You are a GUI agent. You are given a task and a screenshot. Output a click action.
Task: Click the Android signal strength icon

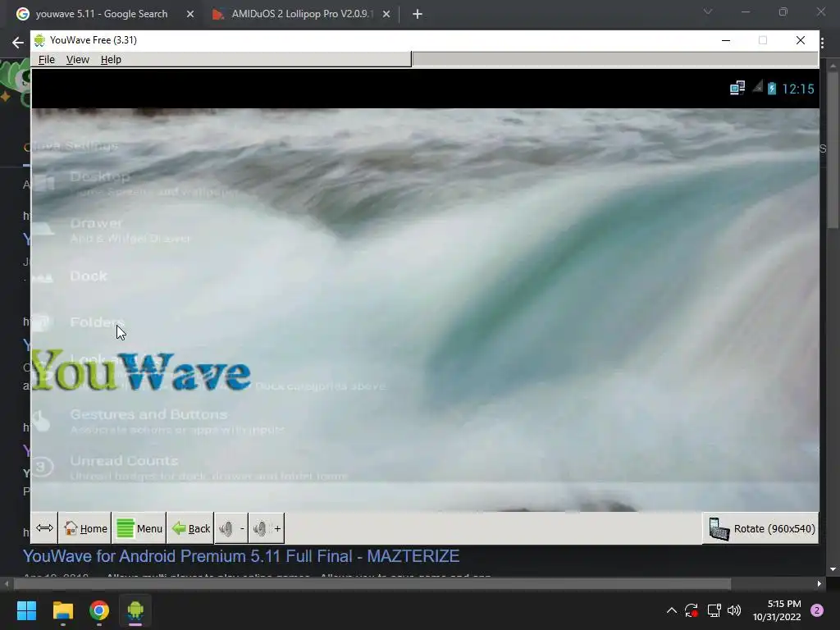click(x=757, y=87)
